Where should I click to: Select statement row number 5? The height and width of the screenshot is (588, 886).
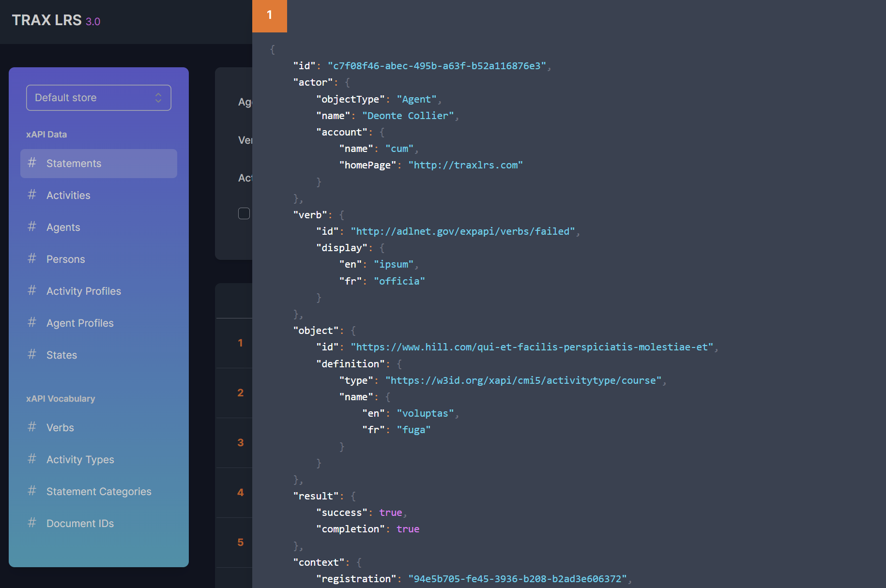tap(240, 543)
